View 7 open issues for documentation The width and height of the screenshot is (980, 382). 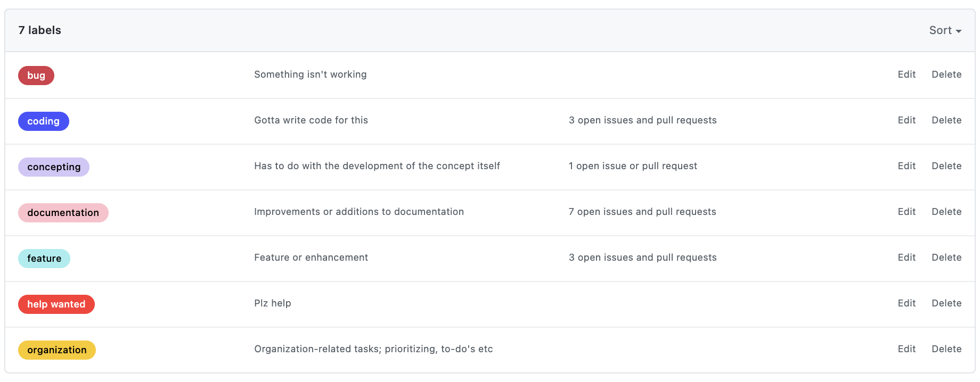[642, 212]
